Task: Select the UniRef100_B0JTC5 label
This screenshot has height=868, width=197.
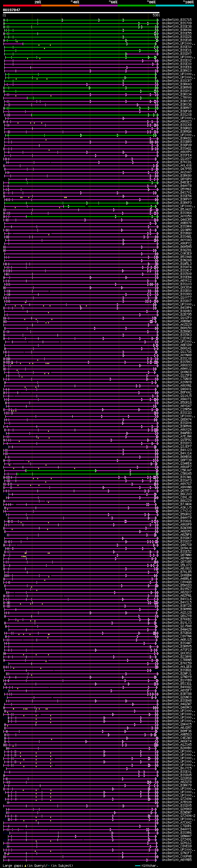Action: point(177,768)
